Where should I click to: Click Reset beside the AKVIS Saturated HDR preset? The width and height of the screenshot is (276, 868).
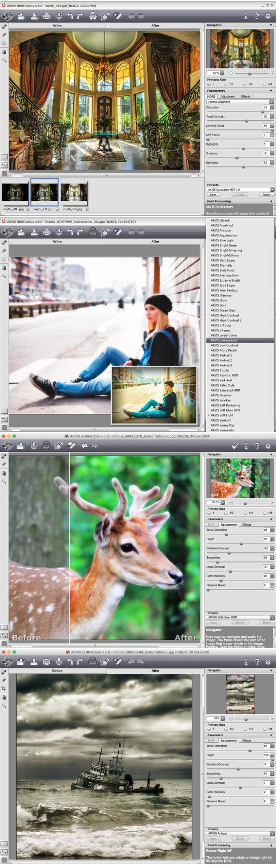click(x=267, y=194)
